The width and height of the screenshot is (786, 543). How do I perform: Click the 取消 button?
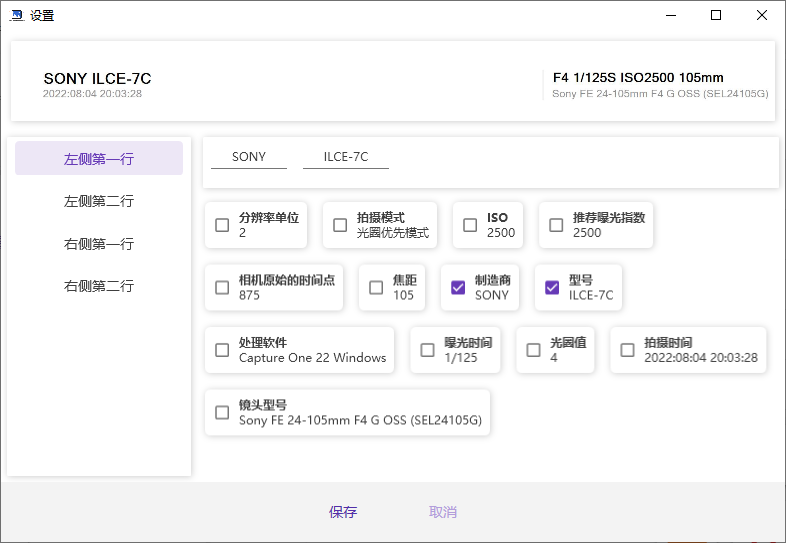click(443, 512)
